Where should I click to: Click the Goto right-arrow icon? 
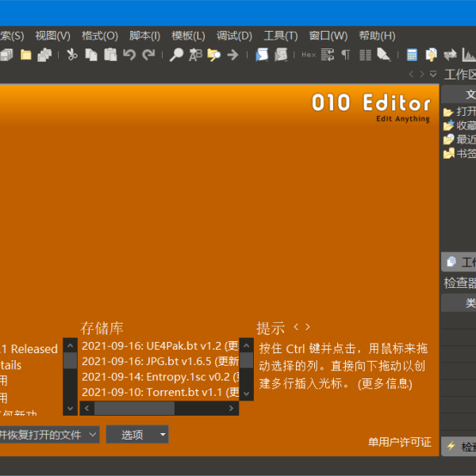pos(232,55)
